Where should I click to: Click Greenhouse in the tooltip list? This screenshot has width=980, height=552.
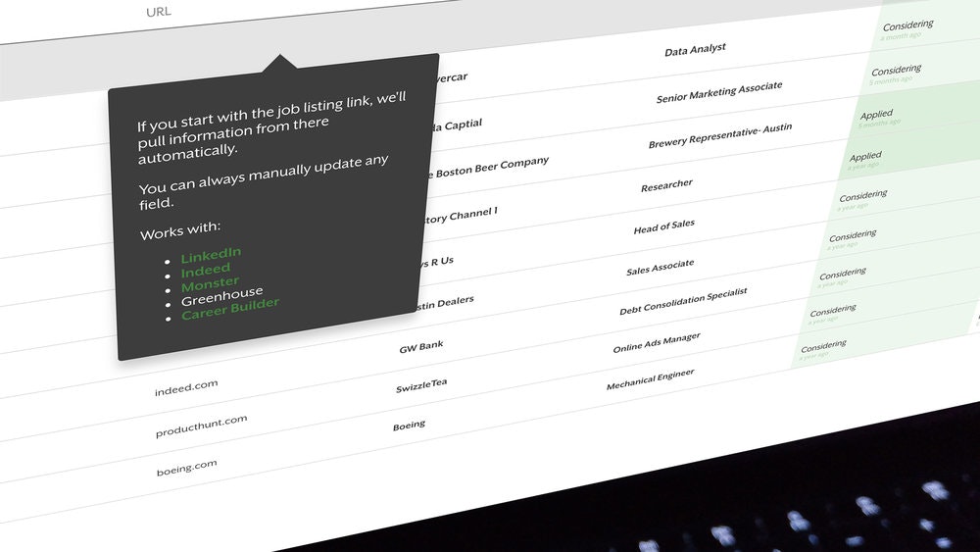point(221,296)
